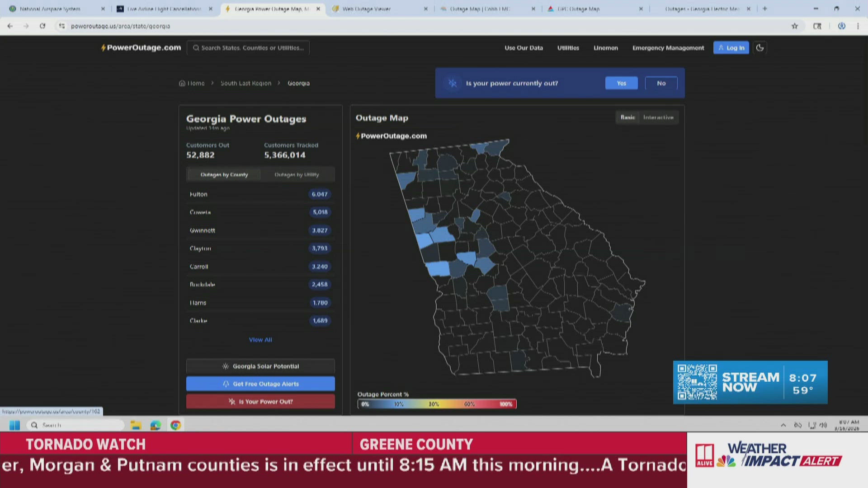Switch to Live Airline Flight Cancellations tab
Viewport: 868px width, 488px height.
164,9
